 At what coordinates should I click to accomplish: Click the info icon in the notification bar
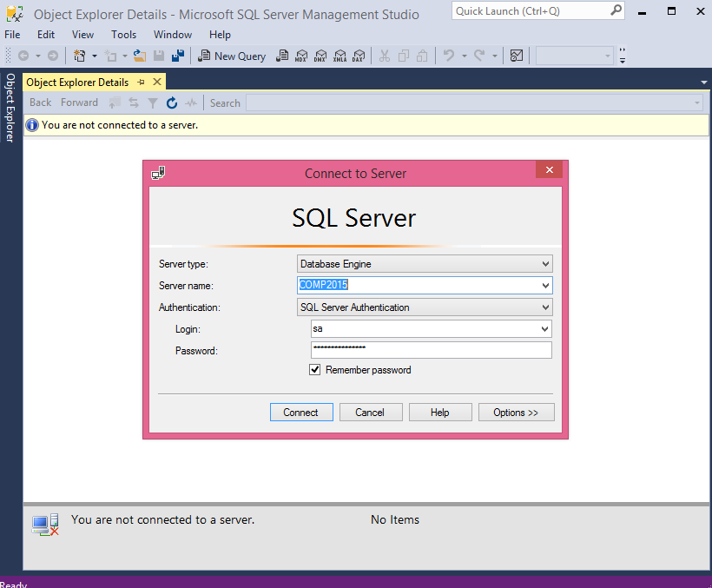pos(32,125)
